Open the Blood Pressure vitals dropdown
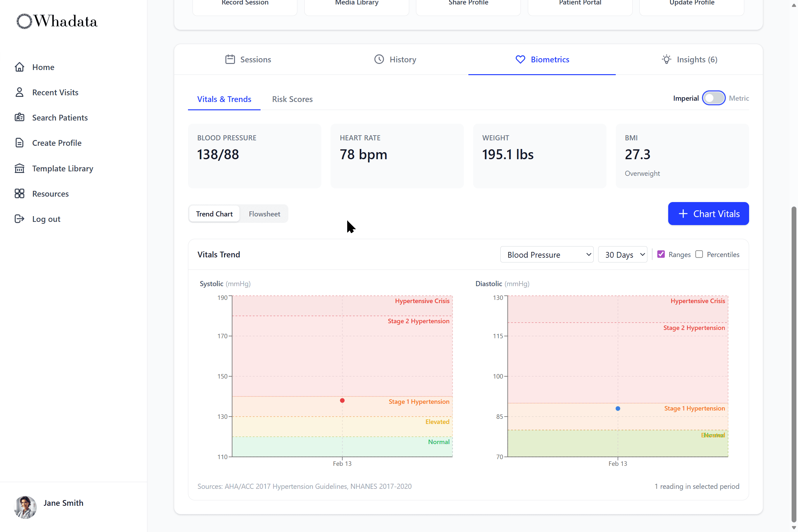Image resolution: width=798 pixels, height=532 pixels. click(546, 254)
